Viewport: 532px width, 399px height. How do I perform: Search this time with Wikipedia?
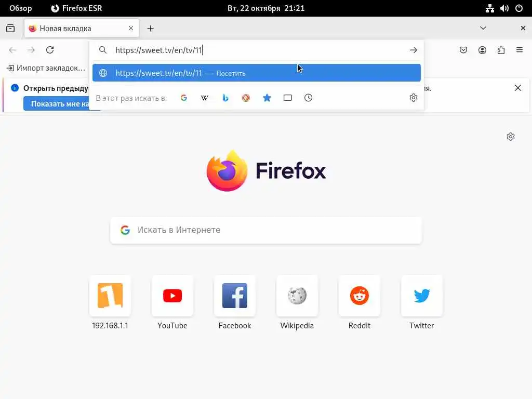coord(205,98)
